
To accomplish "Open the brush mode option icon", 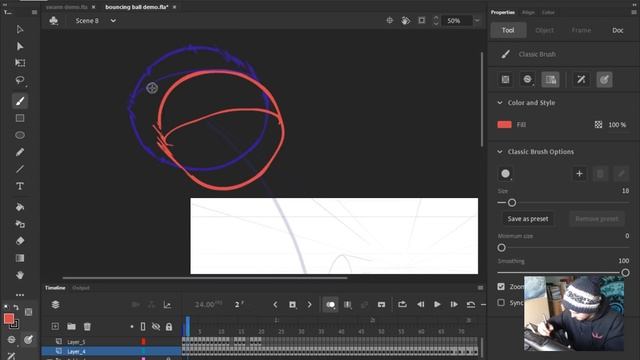I will [527, 80].
